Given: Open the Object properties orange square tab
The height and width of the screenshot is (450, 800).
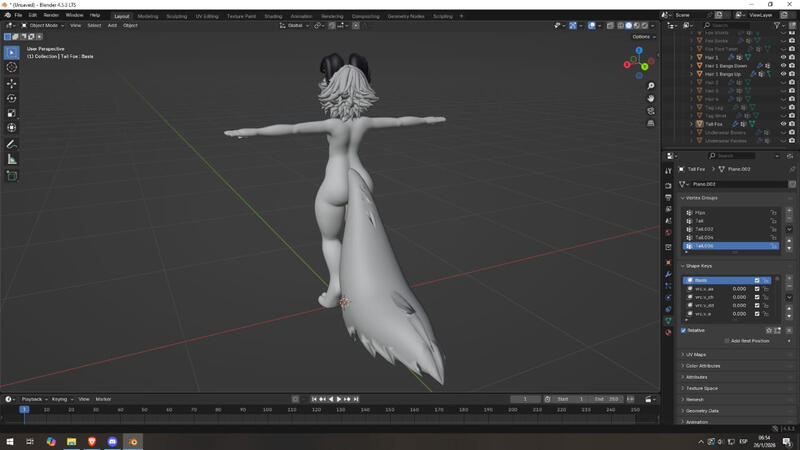Looking at the screenshot, I should click(668, 262).
